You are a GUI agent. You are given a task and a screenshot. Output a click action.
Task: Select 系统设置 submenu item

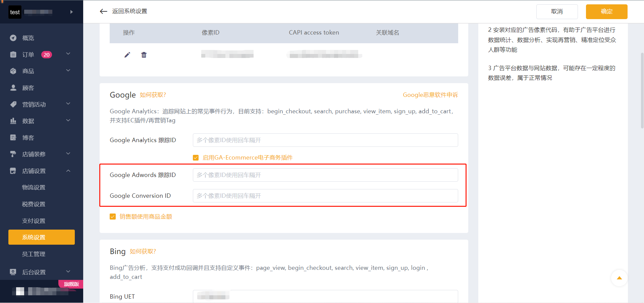point(42,237)
